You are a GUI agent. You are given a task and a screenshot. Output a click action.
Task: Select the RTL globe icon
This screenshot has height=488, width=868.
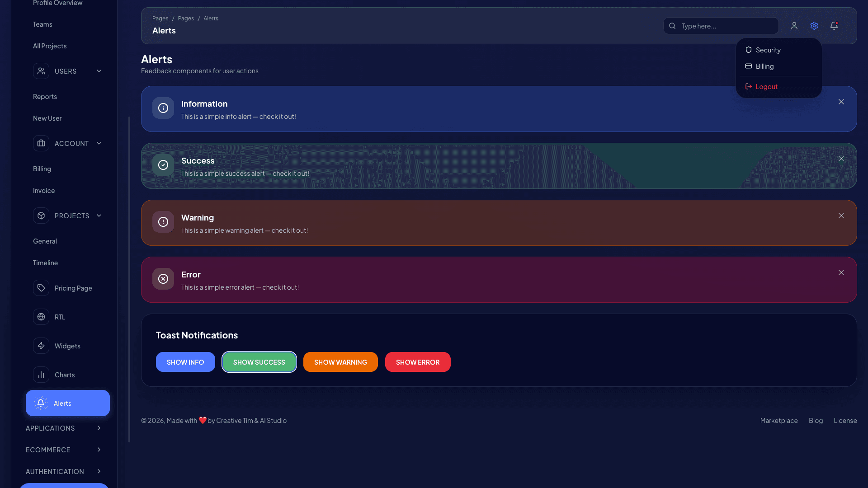(x=41, y=317)
